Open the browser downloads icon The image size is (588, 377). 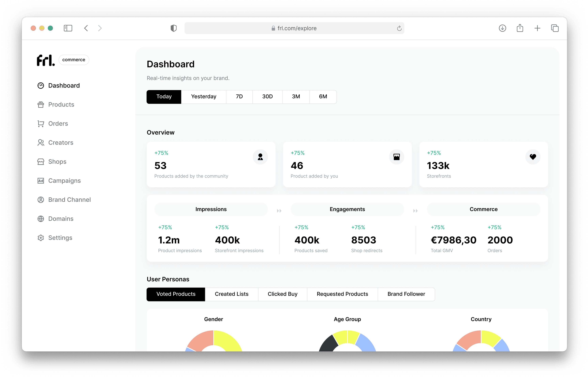pyautogui.click(x=502, y=28)
